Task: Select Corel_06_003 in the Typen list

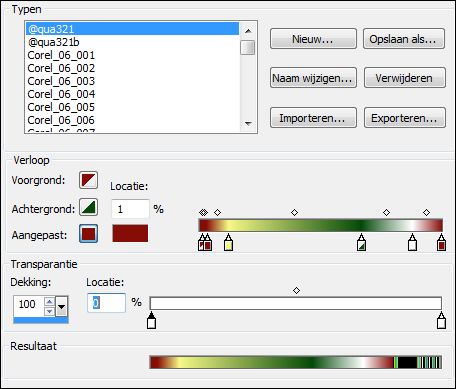Action: (132, 81)
